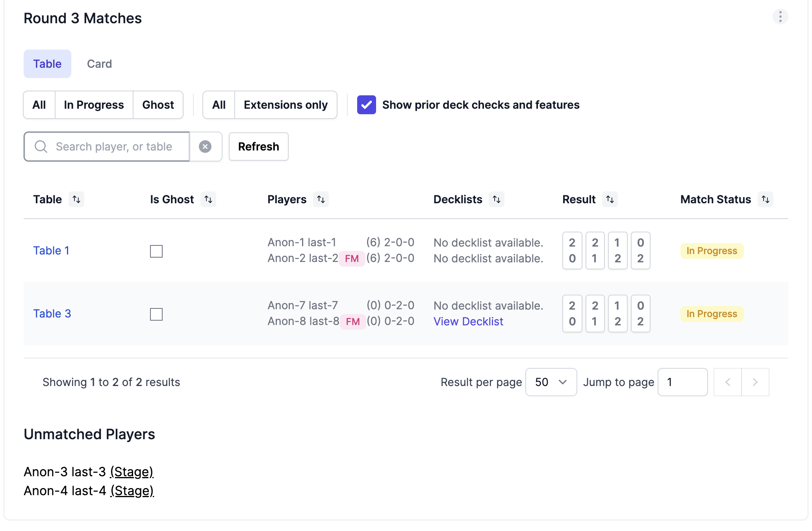Go to next page arrow
This screenshot has width=812, height=531.
click(x=755, y=382)
